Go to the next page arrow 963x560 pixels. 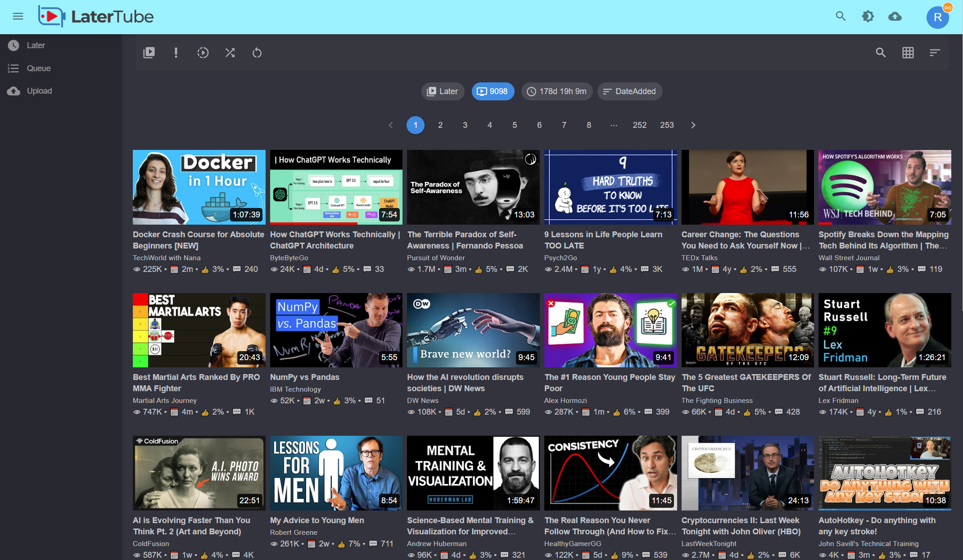tap(693, 125)
